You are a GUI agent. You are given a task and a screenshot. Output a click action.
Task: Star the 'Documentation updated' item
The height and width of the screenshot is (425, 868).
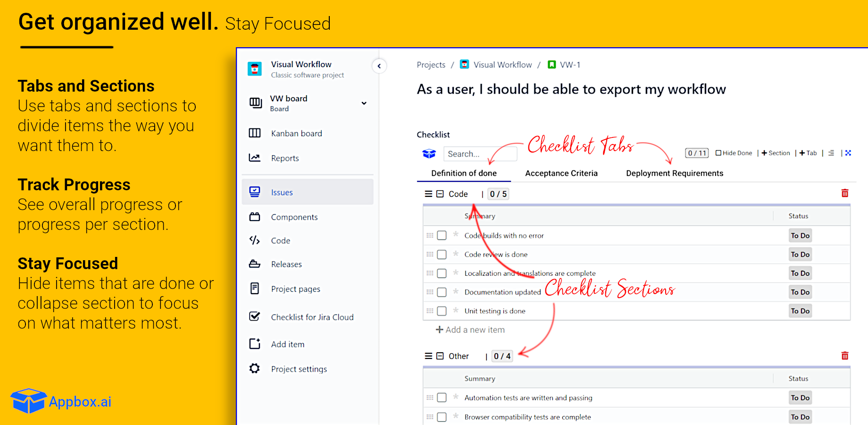tap(456, 291)
